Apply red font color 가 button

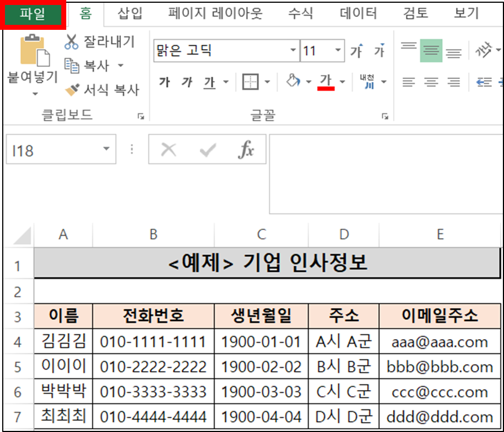click(x=326, y=82)
